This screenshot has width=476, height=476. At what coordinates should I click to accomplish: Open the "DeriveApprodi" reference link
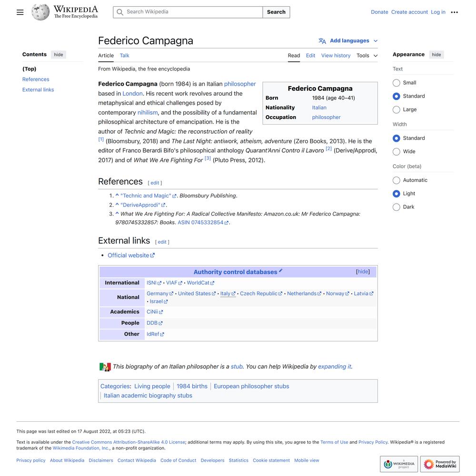pyautogui.click(x=143, y=205)
